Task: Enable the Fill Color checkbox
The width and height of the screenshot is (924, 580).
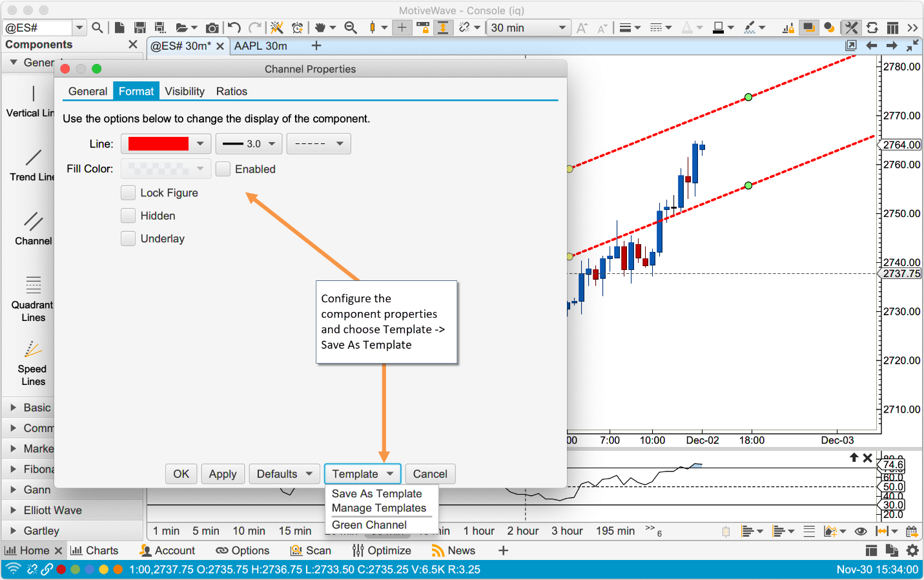Action: click(x=223, y=169)
